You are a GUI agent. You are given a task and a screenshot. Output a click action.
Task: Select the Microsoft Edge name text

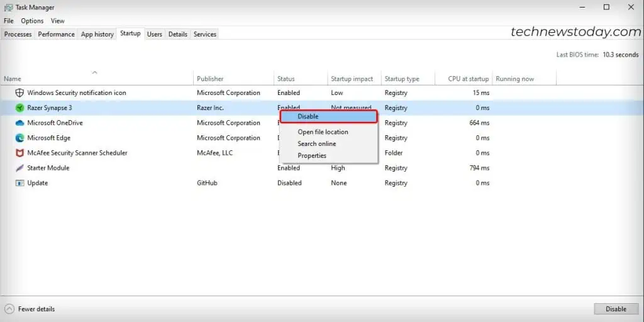pyautogui.click(x=49, y=138)
